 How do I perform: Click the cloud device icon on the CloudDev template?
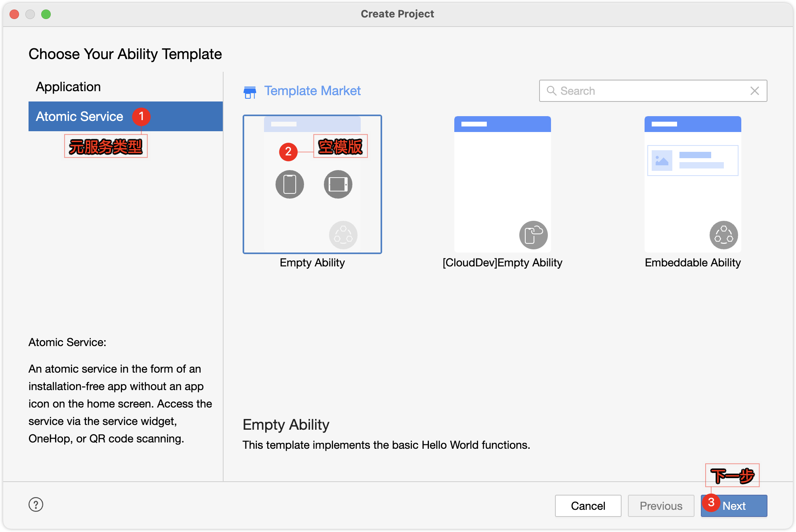click(x=533, y=235)
